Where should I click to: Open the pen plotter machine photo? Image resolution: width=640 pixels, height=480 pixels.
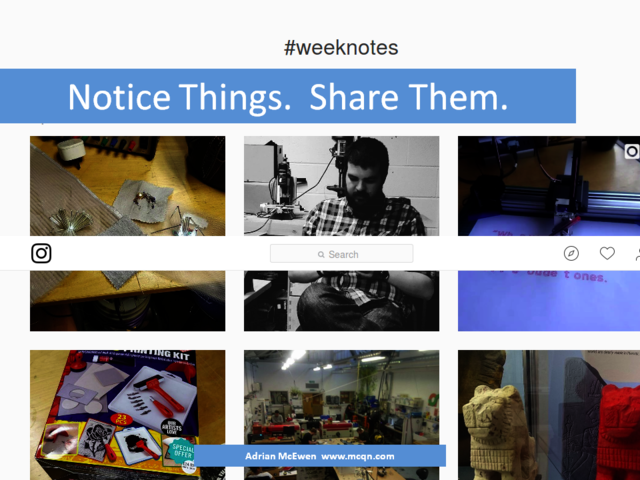pyautogui.click(x=549, y=233)
